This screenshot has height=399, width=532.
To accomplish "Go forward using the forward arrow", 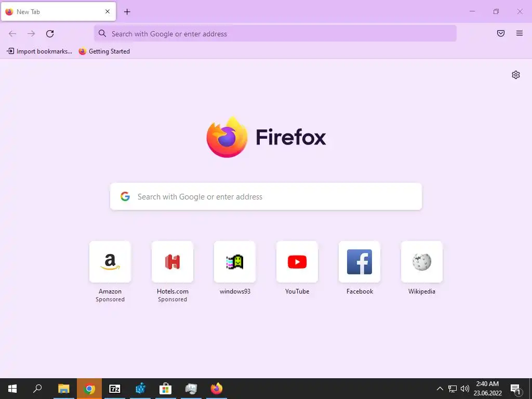I will (31, 34).
